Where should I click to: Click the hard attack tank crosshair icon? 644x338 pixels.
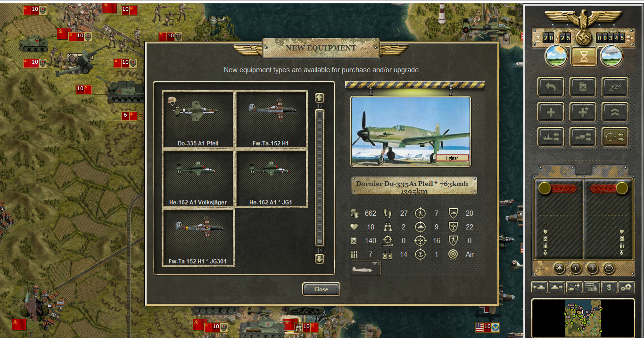pyautogui.click(x=421, y=227)
